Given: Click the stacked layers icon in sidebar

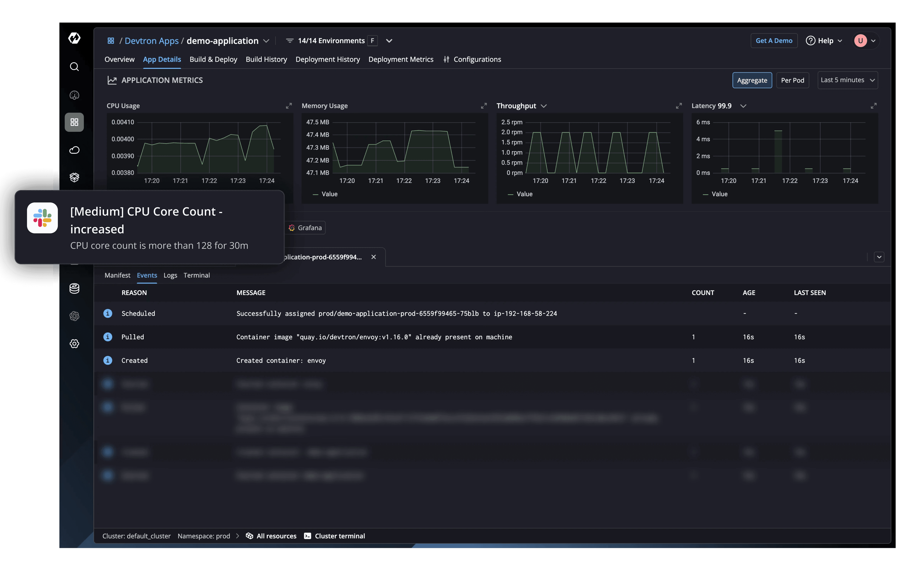Looking at the screenshot, I should point(74,177).
